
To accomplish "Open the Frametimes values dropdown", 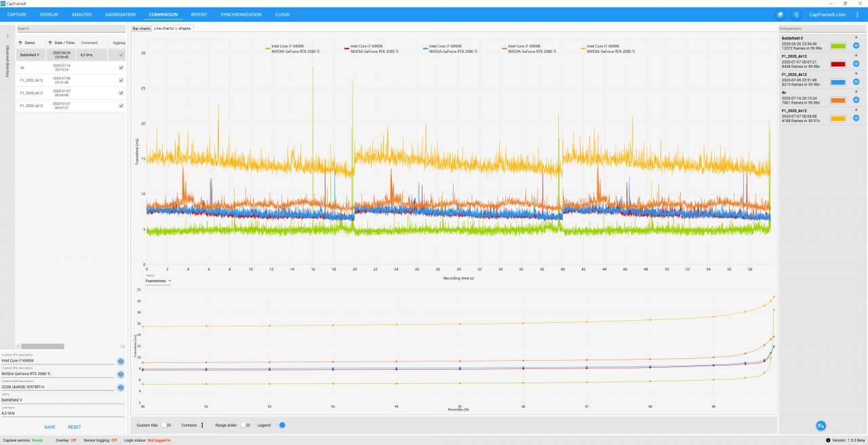I will (159, 280).
